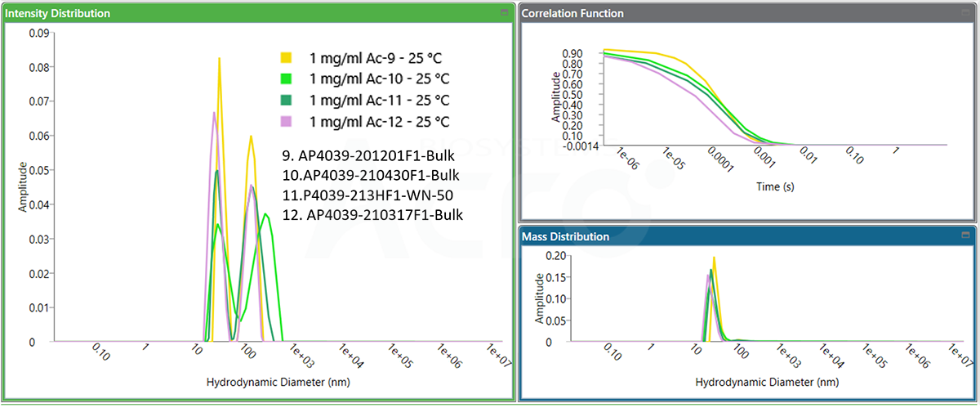Viewport: 980px width, 408px height.
Task: Click sample text 10.AP4039-210430F1-Bulk
Action: (372, 175)
